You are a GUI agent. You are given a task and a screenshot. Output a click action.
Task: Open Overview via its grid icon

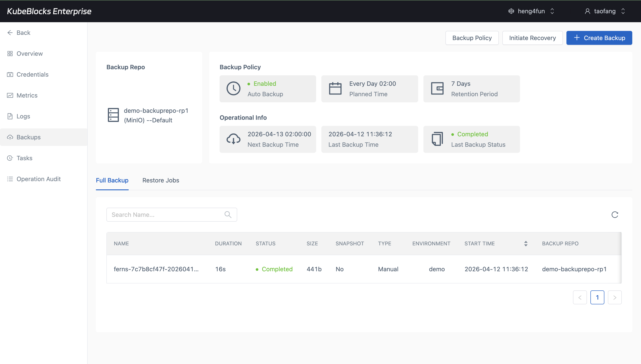coord(10,54)
